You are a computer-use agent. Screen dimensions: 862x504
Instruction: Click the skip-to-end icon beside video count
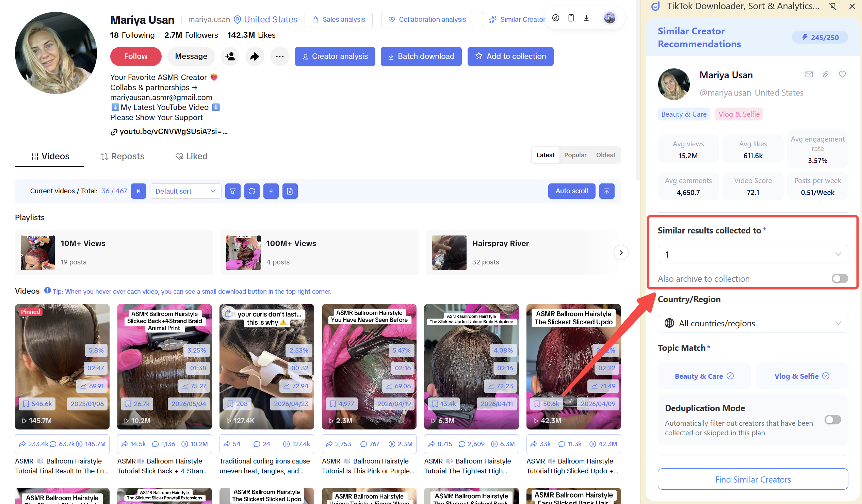point(139,191)
